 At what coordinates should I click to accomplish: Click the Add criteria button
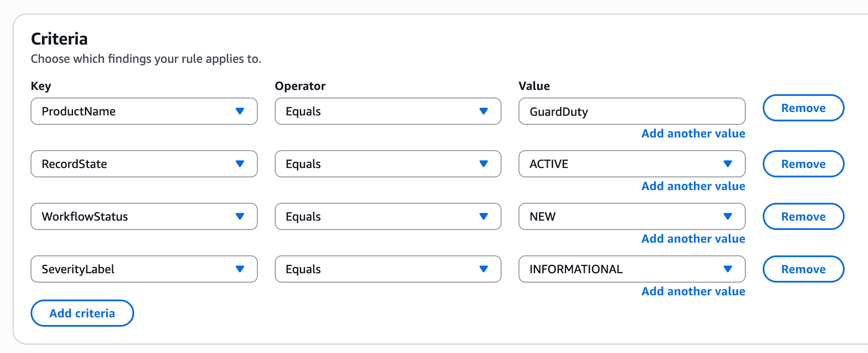[x=82, y=313]
